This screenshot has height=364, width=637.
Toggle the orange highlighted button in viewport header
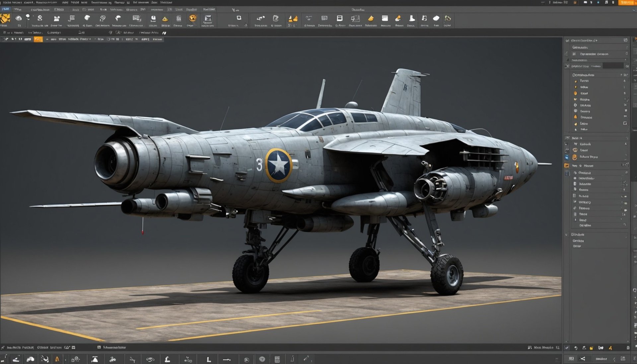tap(38, 39)
